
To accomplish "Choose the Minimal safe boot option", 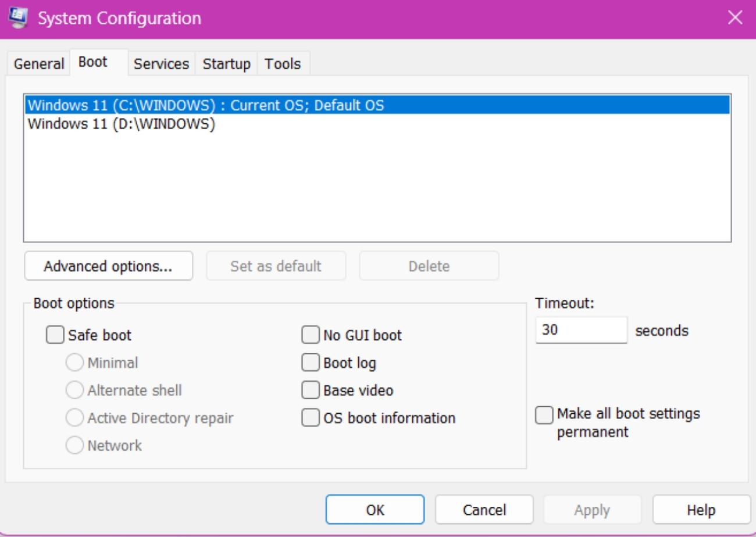I will (x=74, y=363).
